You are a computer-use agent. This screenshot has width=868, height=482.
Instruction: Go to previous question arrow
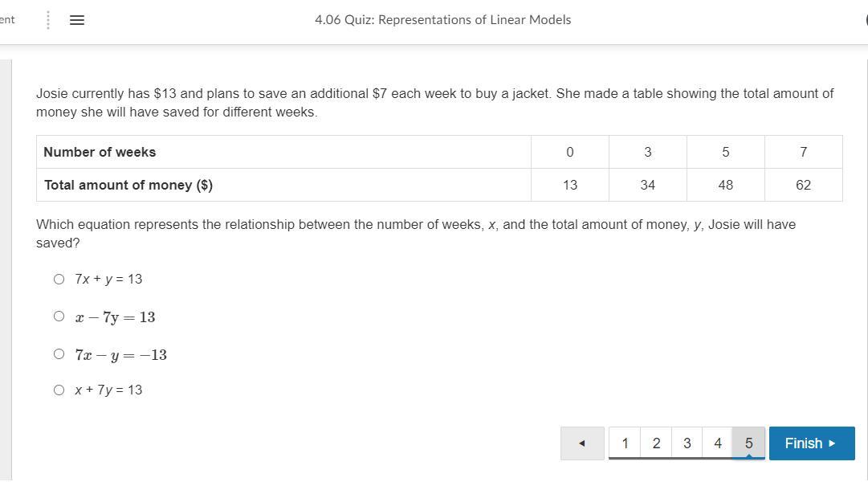582,443
